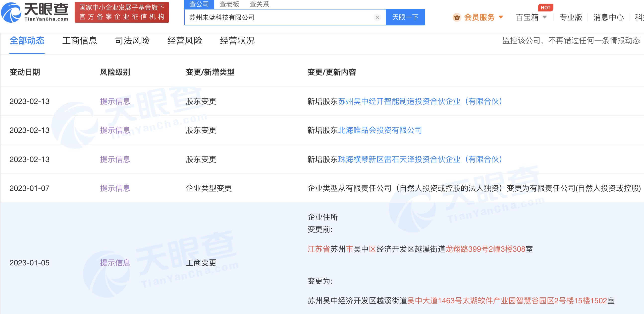Open 珠海横琴新区雷石天泽投资合伙企业 link

[x=420, y=159]
